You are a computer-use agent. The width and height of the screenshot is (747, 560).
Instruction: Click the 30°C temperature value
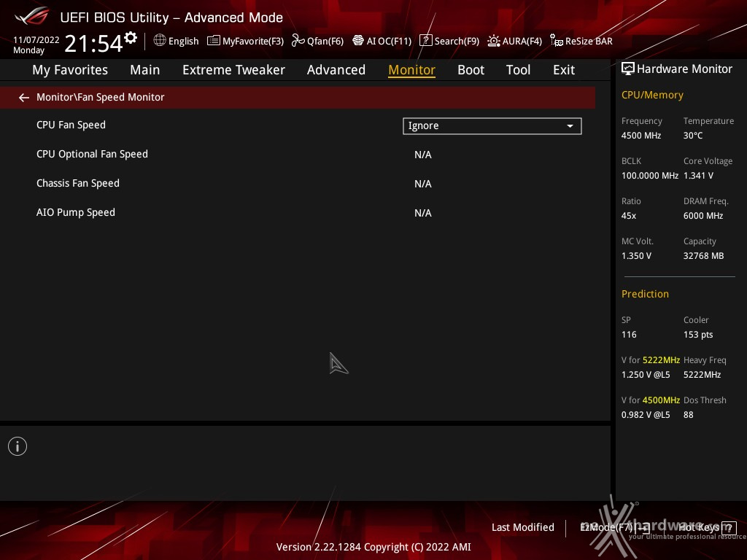click(693, 136)
